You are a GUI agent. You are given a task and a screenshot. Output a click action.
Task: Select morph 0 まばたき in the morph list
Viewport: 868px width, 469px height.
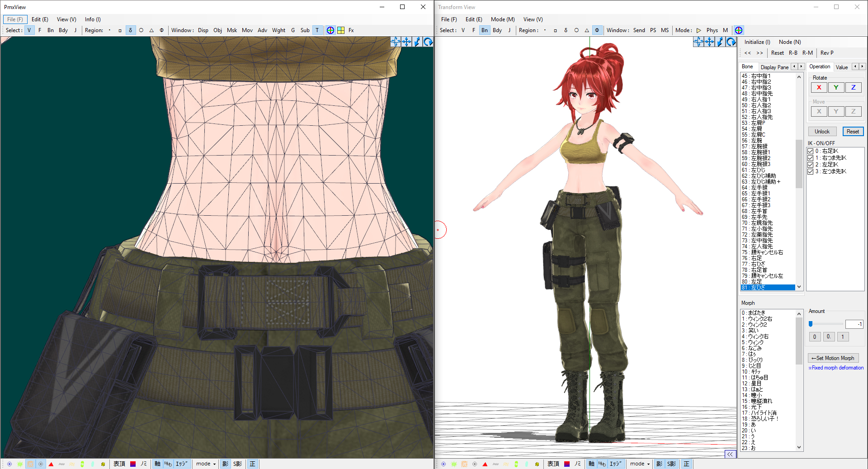pyautogui.click(x=768, y=313)
